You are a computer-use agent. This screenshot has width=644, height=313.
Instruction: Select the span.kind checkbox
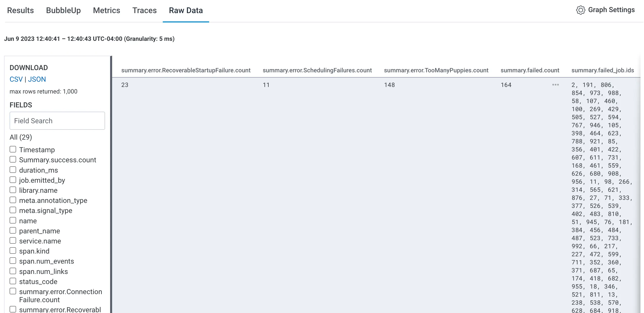[x=13, y=251]
